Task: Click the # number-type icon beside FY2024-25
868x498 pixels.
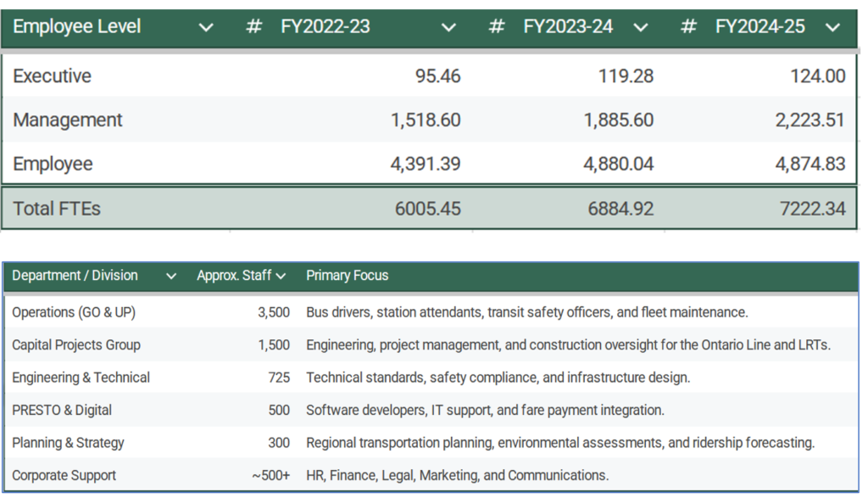Action: pos(689,27)
